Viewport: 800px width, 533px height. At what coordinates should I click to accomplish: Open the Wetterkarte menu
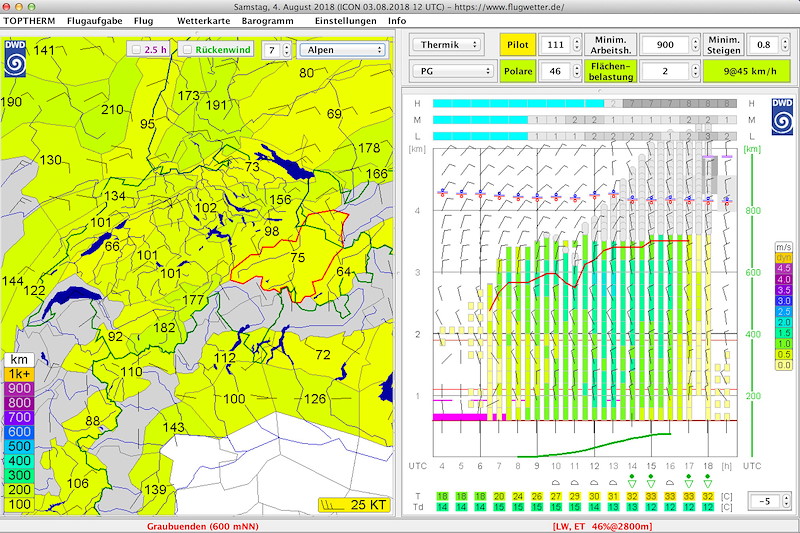point(203,20)
